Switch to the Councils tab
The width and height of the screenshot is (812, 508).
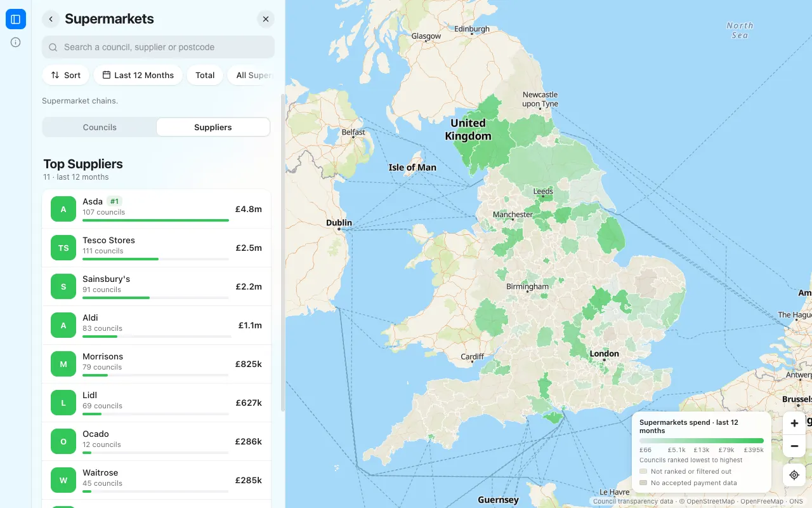click(100, 127)
